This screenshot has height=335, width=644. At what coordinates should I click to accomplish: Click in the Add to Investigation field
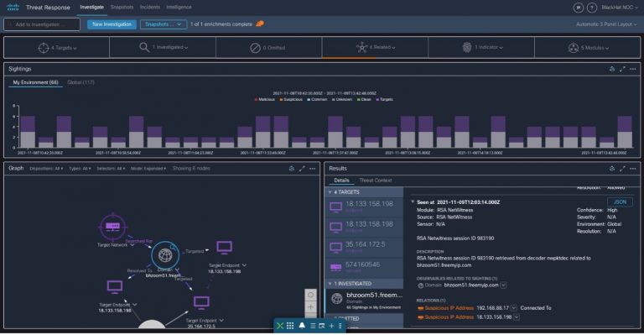pos(42,24)
